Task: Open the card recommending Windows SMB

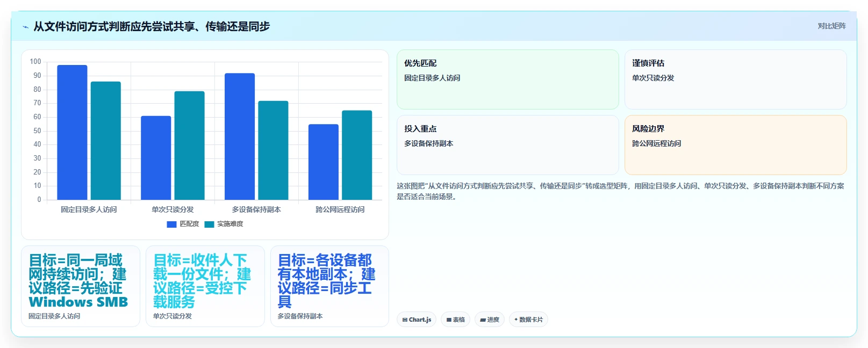Action: point(81,286)
